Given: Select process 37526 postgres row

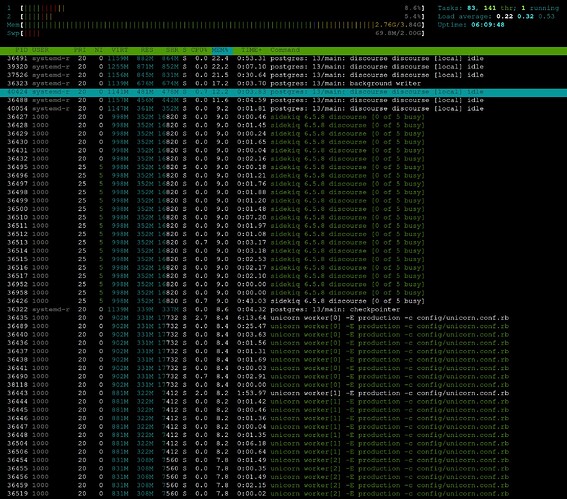Looking at the screenshot, I should coord(284,75).
